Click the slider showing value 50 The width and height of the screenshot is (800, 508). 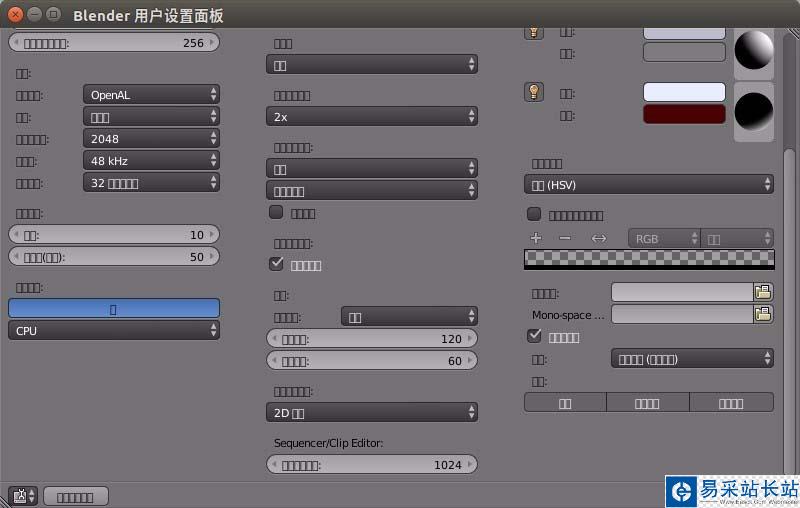tap(114, 256)
